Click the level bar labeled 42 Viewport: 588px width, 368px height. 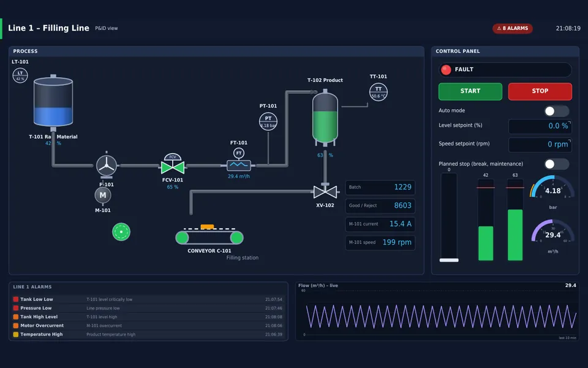(x=486, y=220)
